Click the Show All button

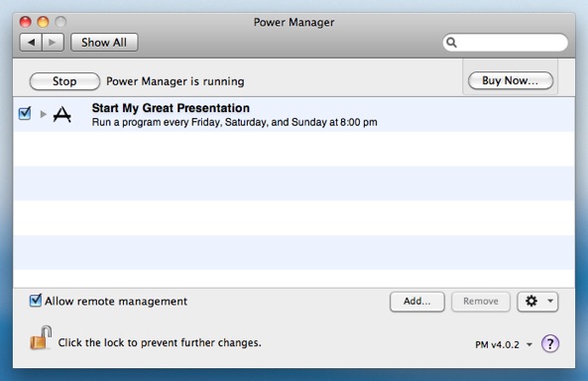pyautogui.click(x=104, y=43)
